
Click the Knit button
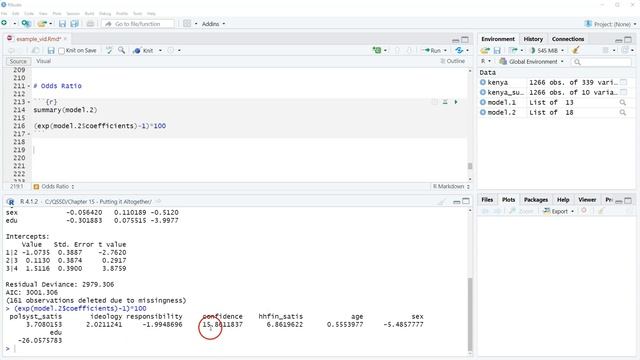tap(143, 51)
